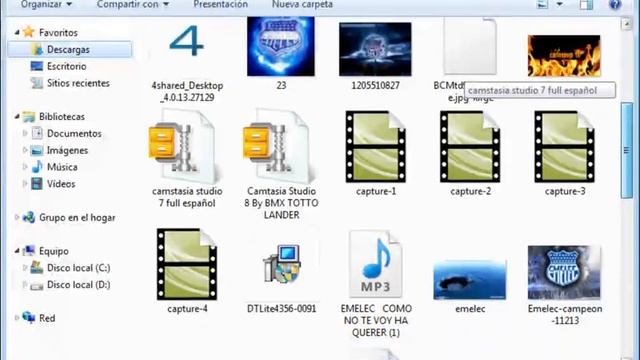Select the Emelec-campeon-11213 image thumbnail
The width and height of the screenshot is (640, 360).
tap(564, 272)
